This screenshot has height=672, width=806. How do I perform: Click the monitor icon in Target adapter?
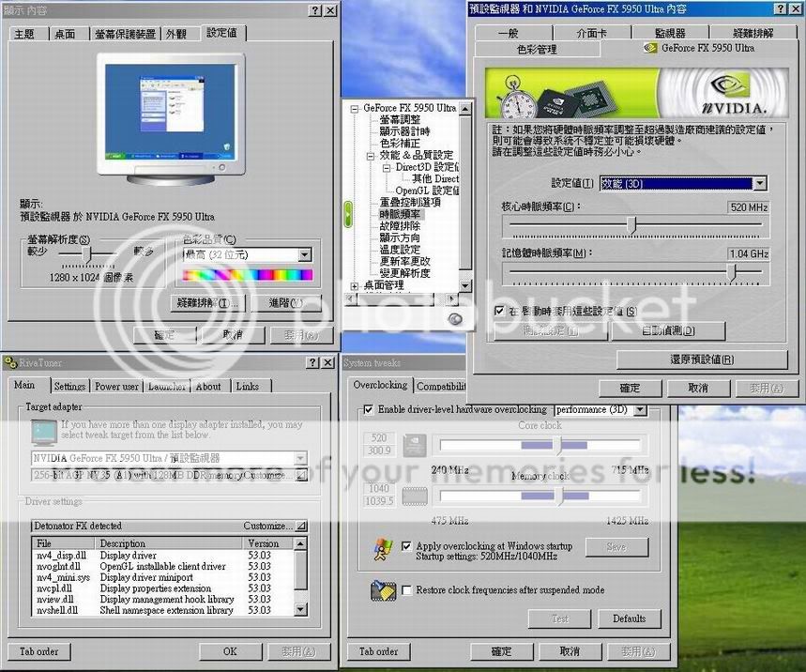click(x=42, y=432)
